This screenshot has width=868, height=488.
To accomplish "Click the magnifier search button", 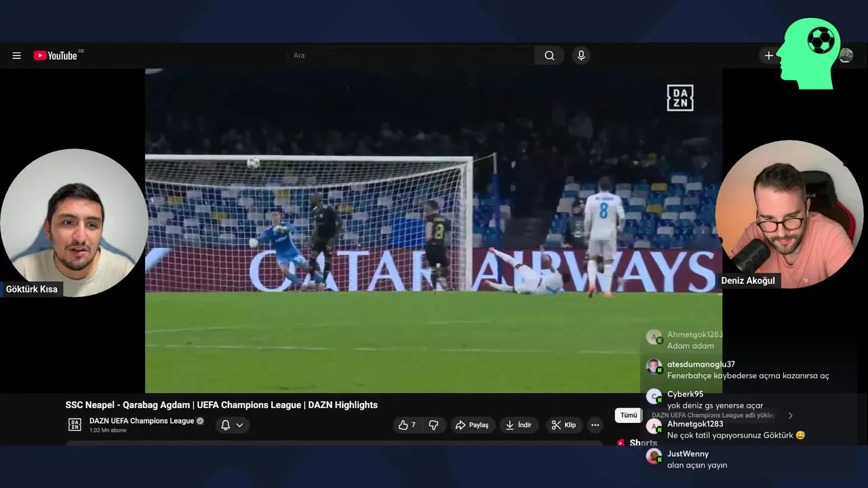I will click(549, 56).
